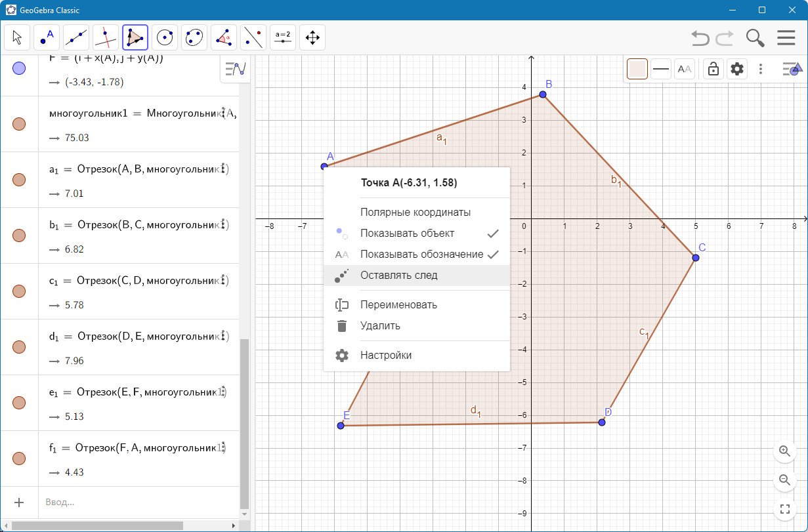
Task: Zoom in on the graphics view
Action: [x=784, y=451]
